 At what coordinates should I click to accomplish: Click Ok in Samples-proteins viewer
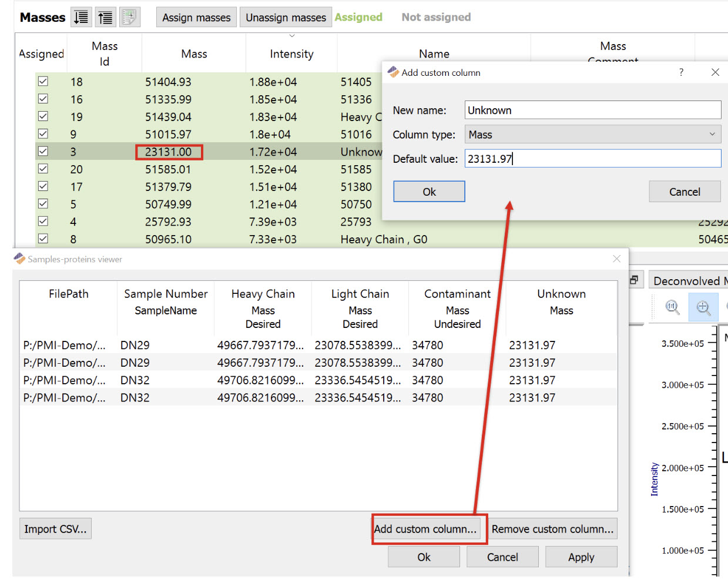click(424, 557)
